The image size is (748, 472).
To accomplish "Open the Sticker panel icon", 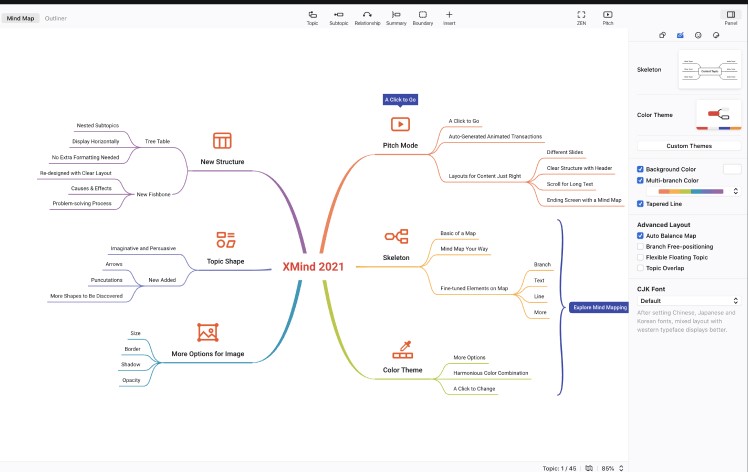I will (x=716, y=35).
